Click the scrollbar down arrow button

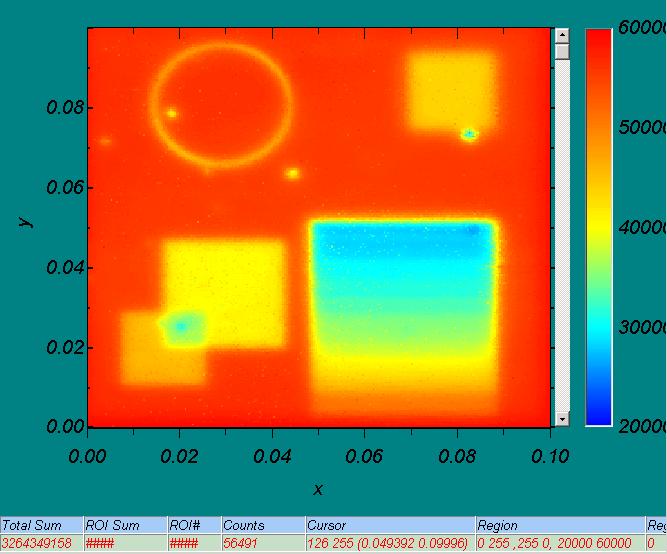click(x=561, y=419)
